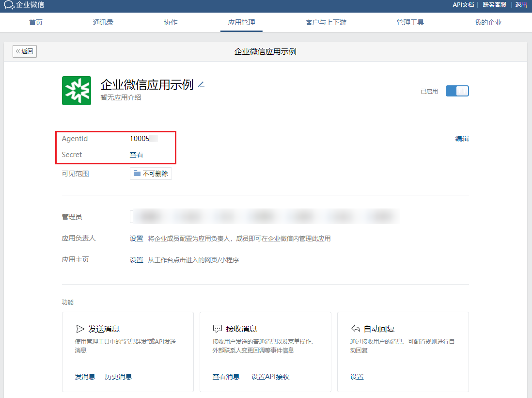View the Secret via 查看 link

click(x=137, y=155)
